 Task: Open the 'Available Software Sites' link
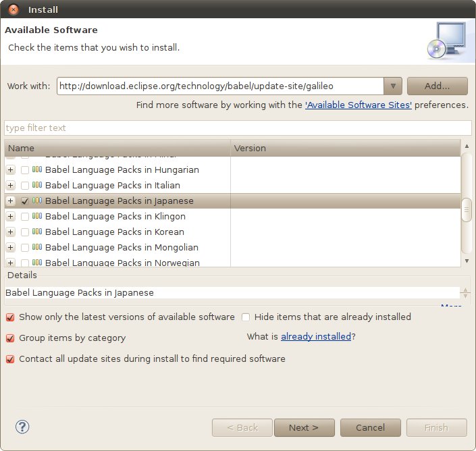click(x=359, y=105)
